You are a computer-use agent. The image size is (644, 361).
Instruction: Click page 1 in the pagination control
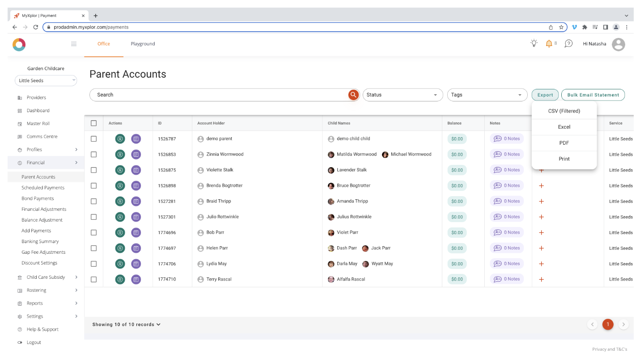click(x=608, y=324)
